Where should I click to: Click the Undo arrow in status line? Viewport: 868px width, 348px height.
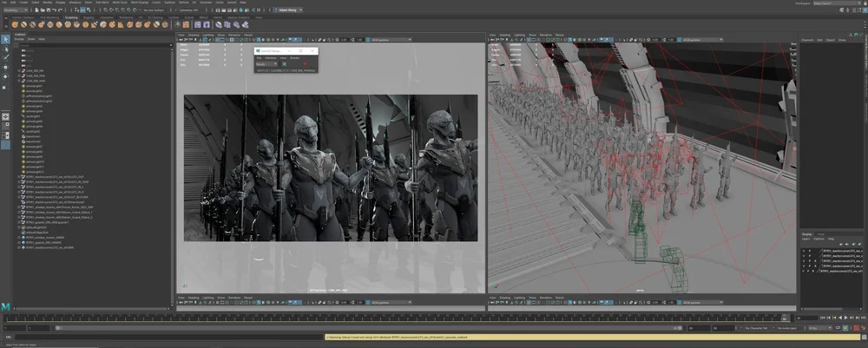point(54,10)
